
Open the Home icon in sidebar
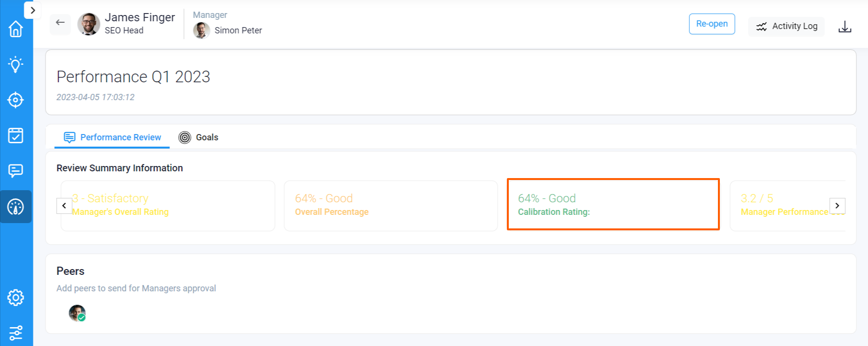coord(15,29)
